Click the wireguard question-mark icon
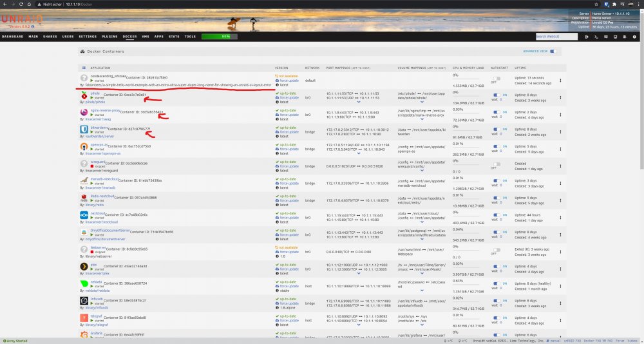The image size is (644, 344). [84, 164]
